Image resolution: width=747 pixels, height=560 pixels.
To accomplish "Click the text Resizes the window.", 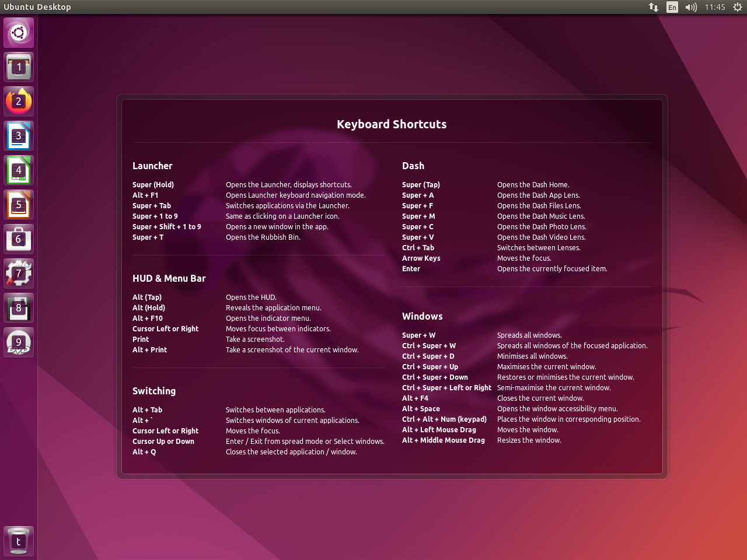I will (x=529, y=440).
